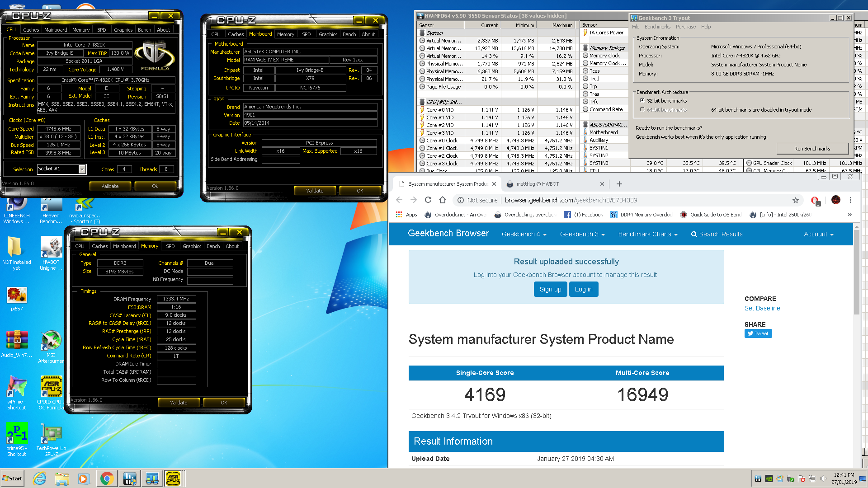Open Windows Media Player taskbar icon

coord(84,479)
